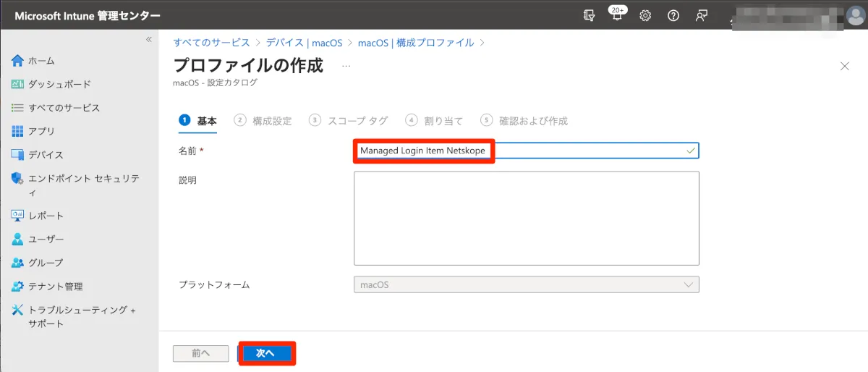Open the notifications bell icon

pos(617,16)
